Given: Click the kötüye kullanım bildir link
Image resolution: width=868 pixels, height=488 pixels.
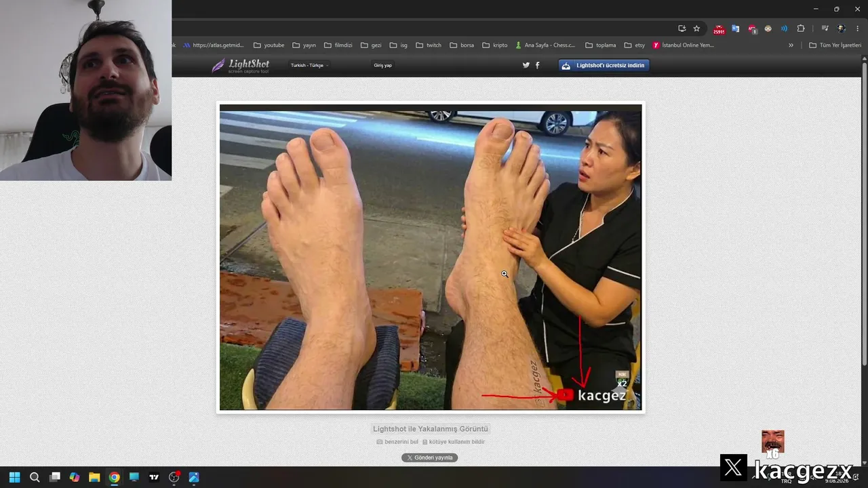Looking at the screenshot, I should click(x=454, y=442).
